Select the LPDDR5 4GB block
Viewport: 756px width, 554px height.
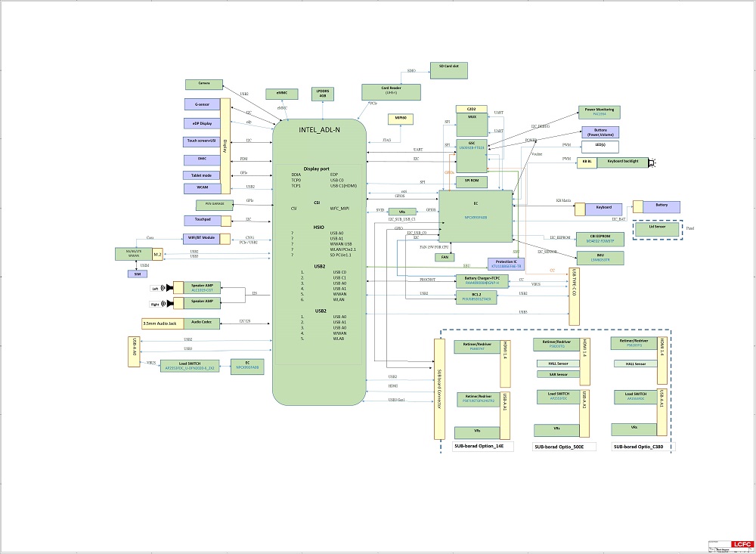(x=323, y=94)
